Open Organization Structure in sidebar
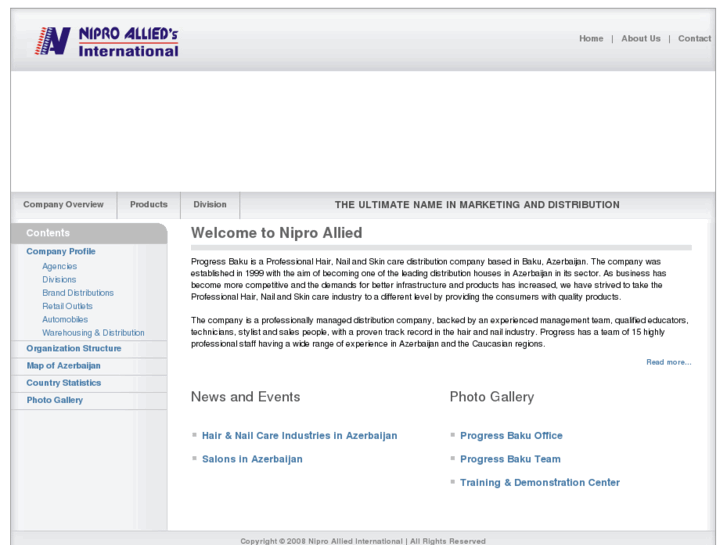 (x=74, y=348)
